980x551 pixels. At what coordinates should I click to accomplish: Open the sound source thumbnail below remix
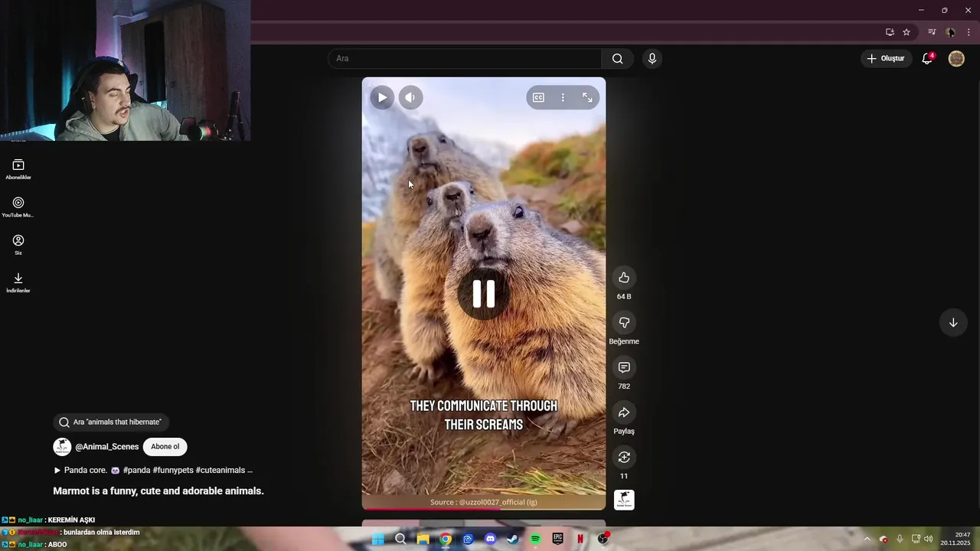[624, 500]
